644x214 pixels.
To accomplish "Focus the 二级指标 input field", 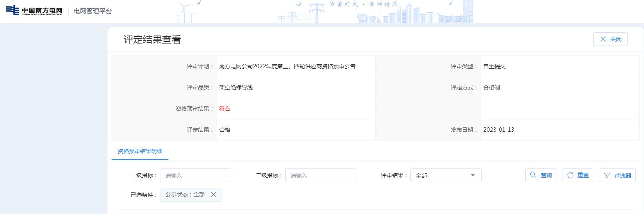I will [x=320, y=175].
